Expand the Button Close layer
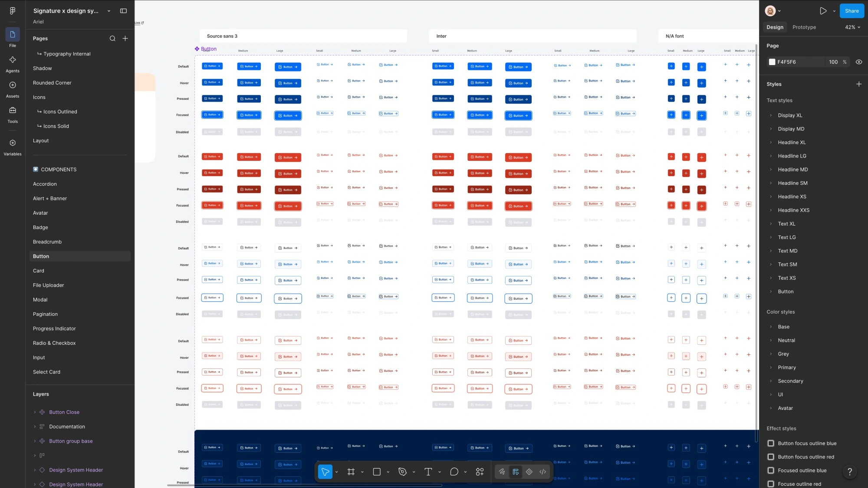The height and width of the screenshot is (488, 868). pyautogui.click(x=35, y=412)
